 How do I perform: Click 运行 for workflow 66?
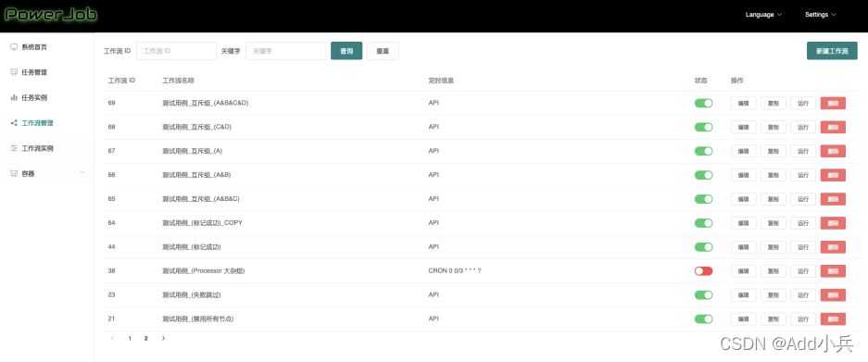pyautogui.click(x=803, y=175)
